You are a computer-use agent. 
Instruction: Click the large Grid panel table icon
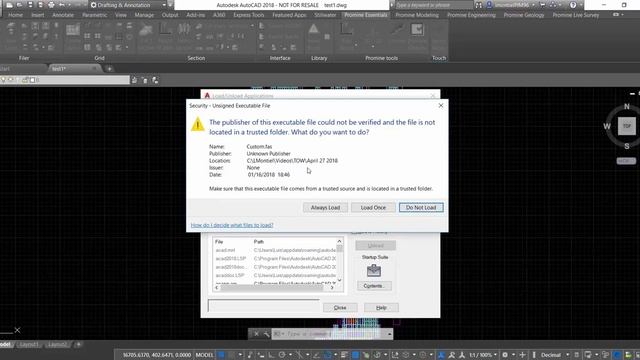(x=73, y=30)
